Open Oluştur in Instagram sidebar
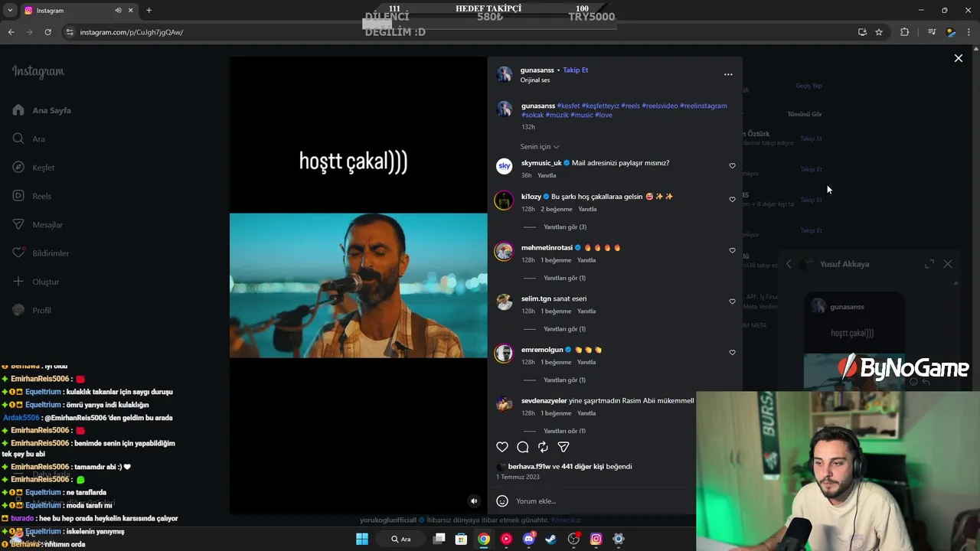 click(x=36, y=282)
